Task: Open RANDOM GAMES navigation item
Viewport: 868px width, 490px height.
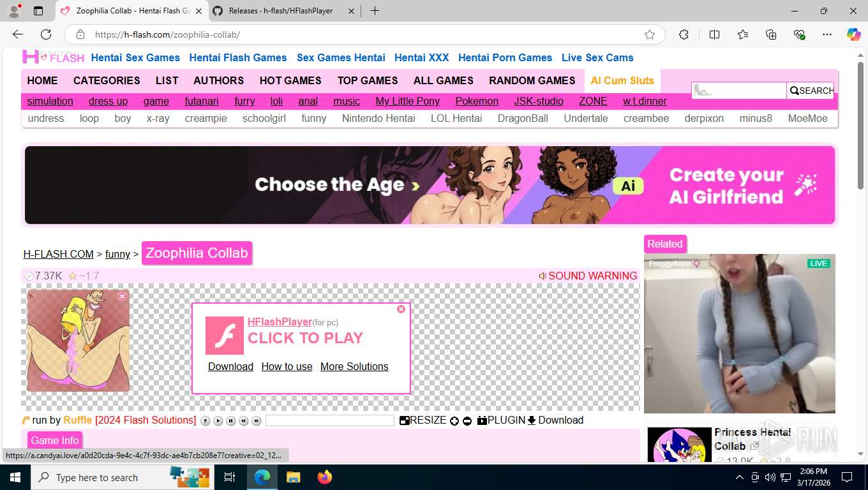Action: click(x=532, y=80)
